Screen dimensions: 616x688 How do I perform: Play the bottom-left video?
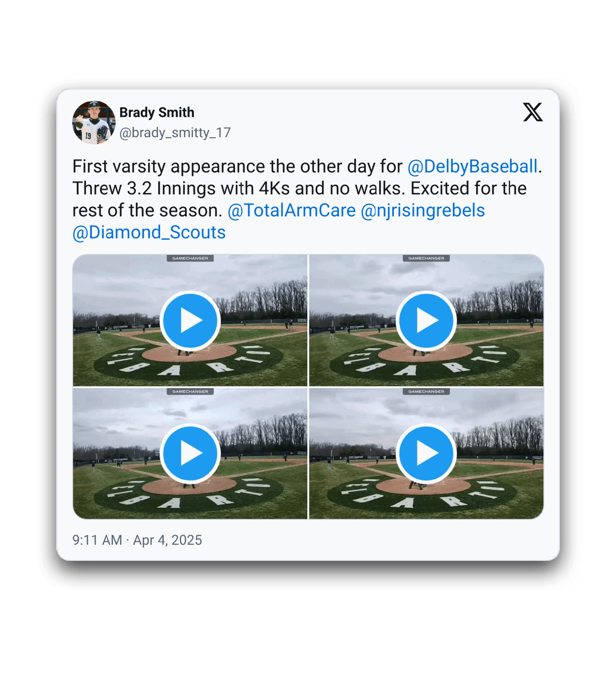pos(190,454)
